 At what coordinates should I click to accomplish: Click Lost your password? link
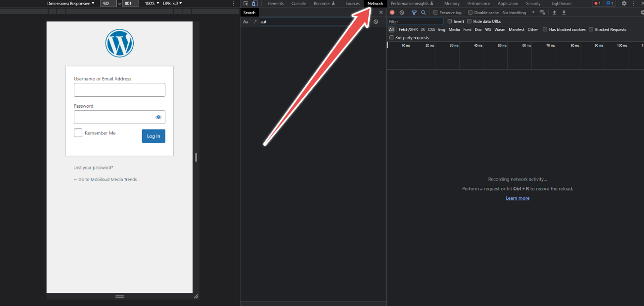coord(93,168)
